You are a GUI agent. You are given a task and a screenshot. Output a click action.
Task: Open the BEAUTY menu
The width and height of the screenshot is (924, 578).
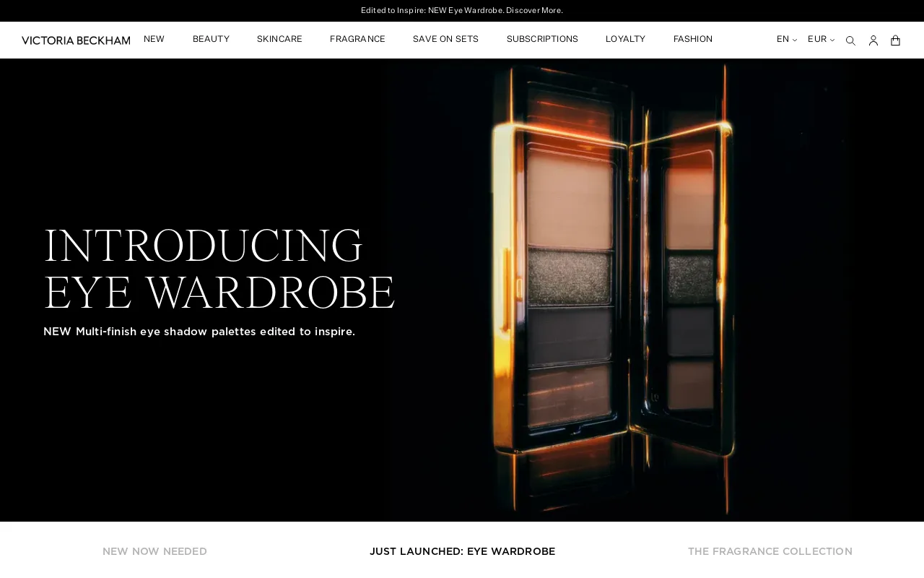[211, 40]
